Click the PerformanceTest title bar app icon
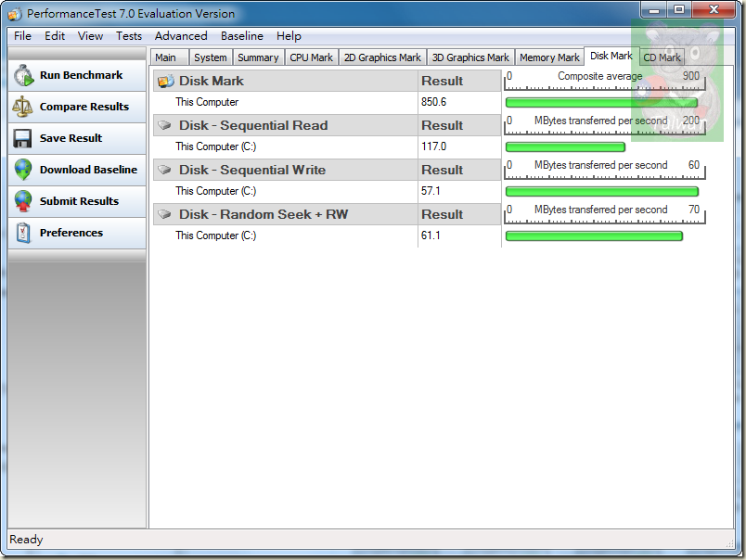This screenshot has width=746, height=560. (15, 14)
